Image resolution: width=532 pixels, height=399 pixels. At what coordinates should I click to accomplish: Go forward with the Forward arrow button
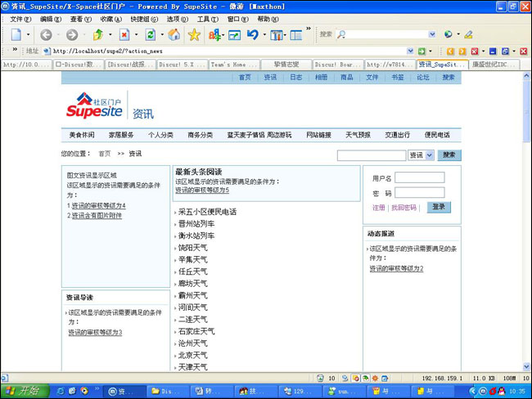click(x=71, y=34)
